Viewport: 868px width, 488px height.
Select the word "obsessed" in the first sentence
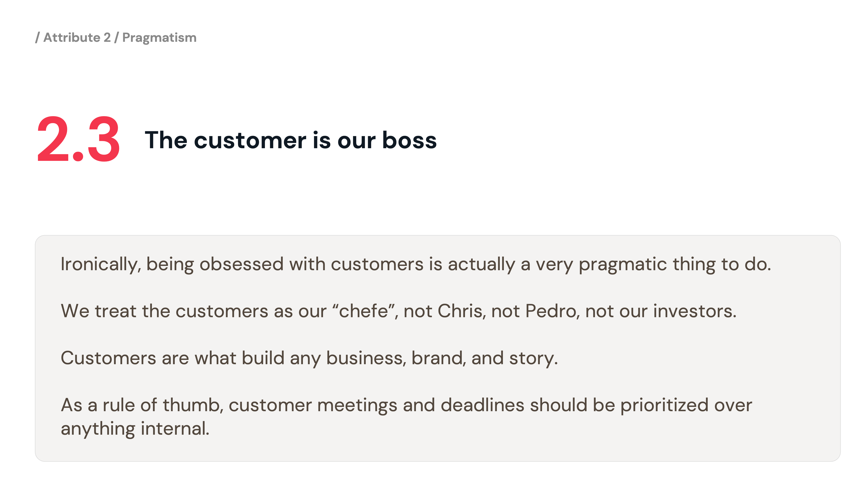[241, 264]
